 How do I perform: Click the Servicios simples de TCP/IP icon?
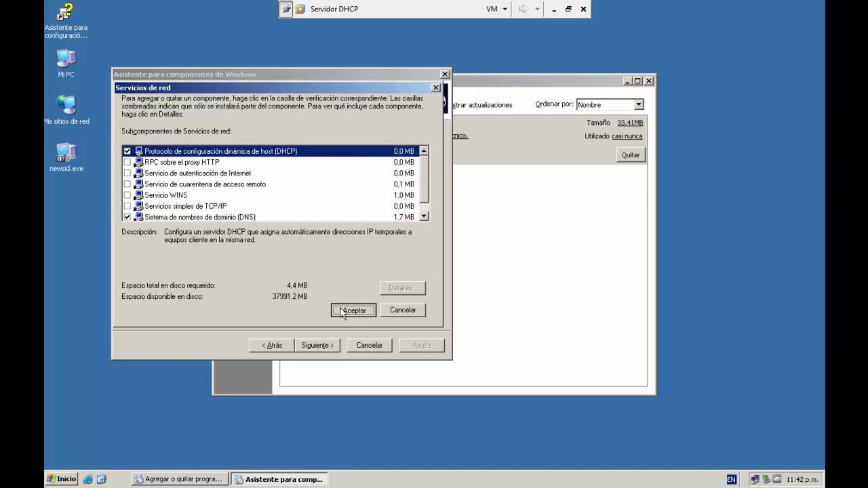pos(138,205)
